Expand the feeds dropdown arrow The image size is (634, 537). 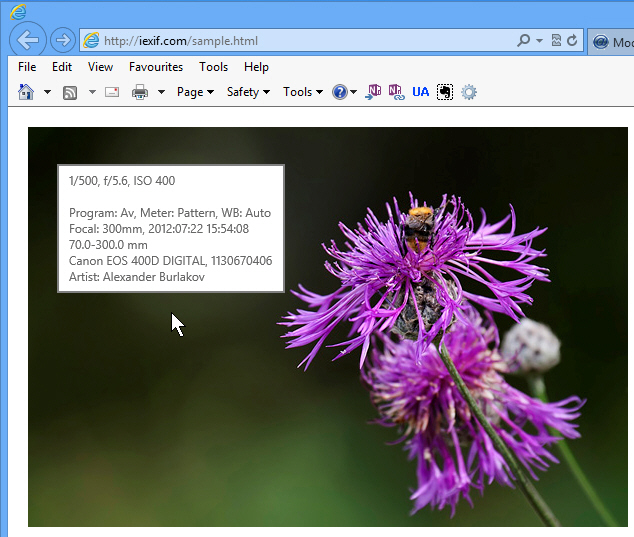point(92,92)
